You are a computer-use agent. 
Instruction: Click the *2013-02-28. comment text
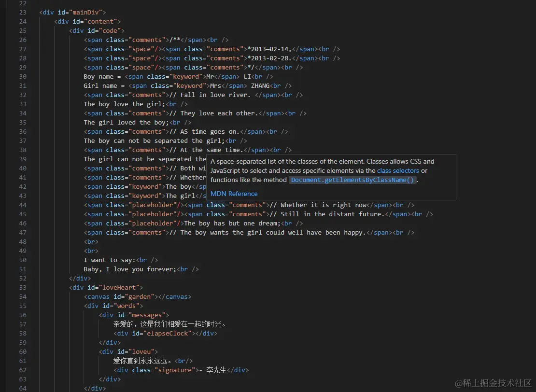click(269, 58)
